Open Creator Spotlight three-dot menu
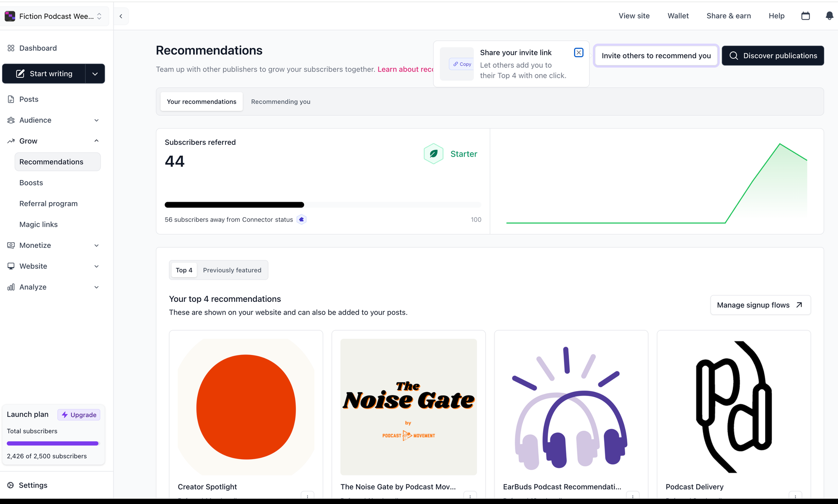This screenshot has width=838, height=504. pyautogui.click(x=308, y=496)
